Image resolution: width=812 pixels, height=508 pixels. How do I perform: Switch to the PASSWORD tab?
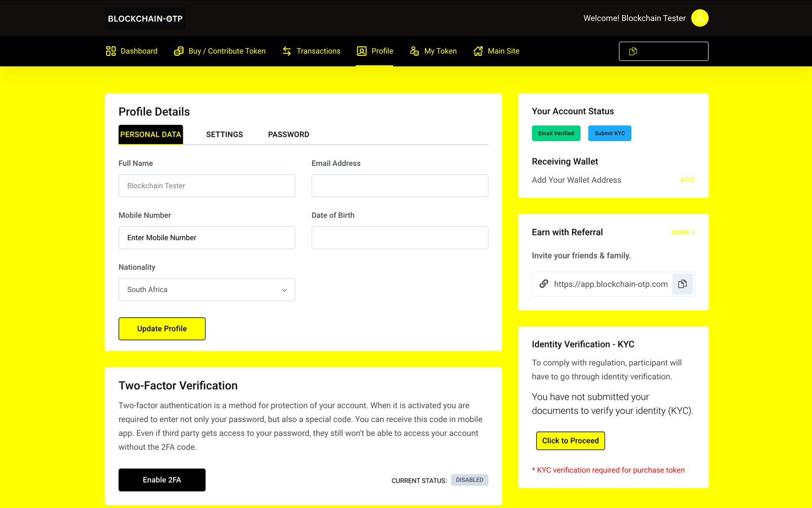[x=288, y=134]
